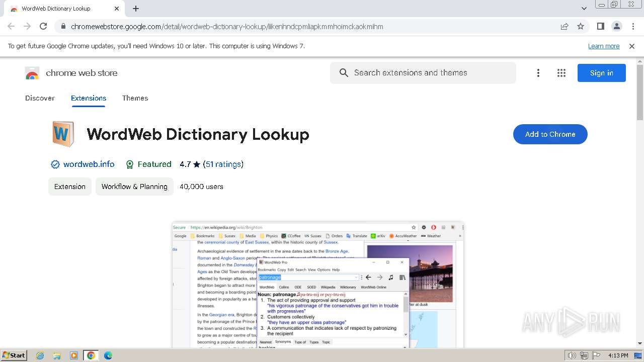Screen dimensions: 644x362
Task: Click the network tray icon
Action: (584, 355)
